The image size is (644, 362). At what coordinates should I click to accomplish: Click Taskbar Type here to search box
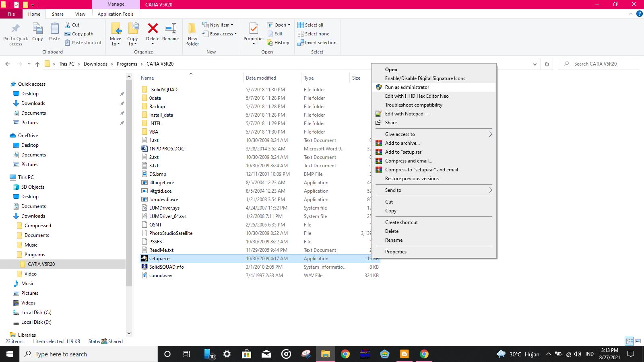click(89, 354)
